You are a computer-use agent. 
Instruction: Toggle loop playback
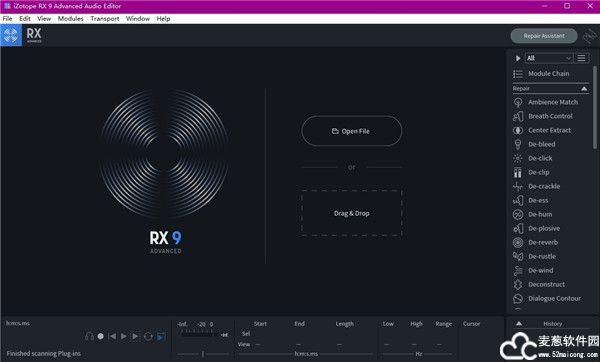[x=148, y=336]
